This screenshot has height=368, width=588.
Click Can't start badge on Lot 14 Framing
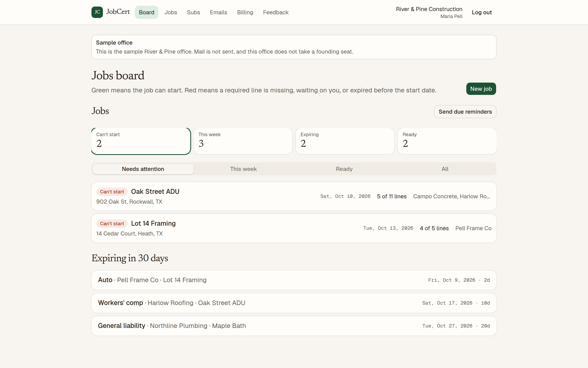(x=112, y=224)
